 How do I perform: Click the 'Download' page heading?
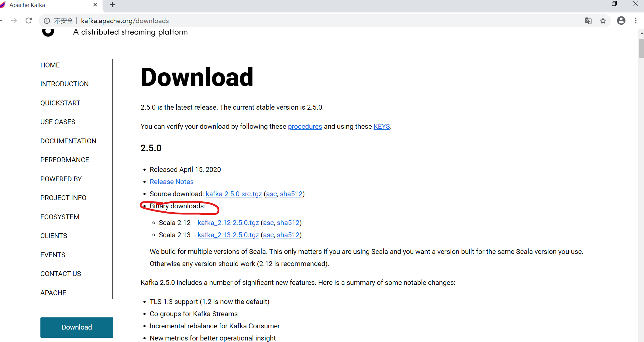(197, 77)
